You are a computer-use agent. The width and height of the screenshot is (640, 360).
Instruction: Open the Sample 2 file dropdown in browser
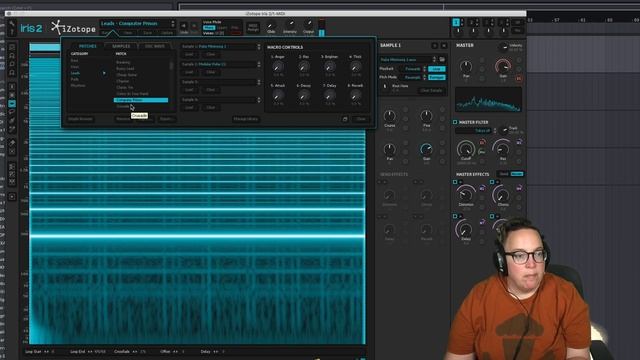point(221,64)
